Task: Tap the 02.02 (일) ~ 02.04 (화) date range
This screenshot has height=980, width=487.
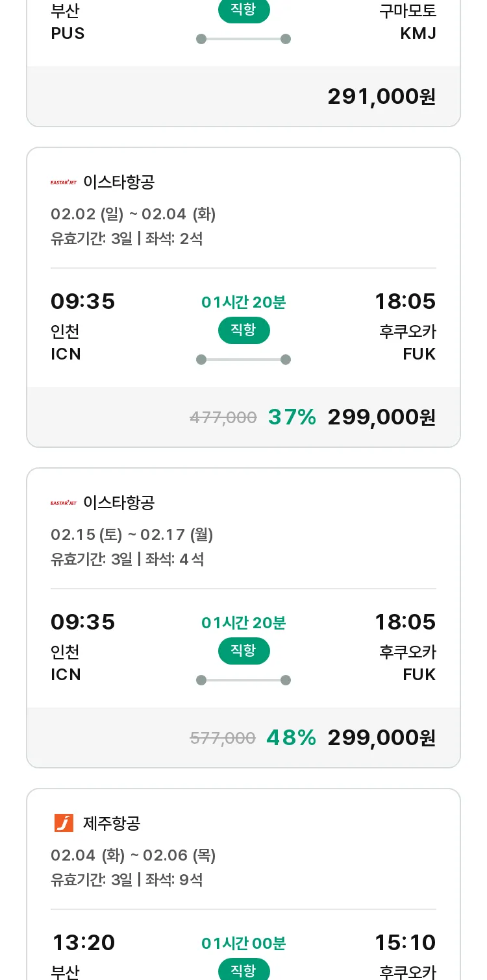Action: tap(133, 214)
